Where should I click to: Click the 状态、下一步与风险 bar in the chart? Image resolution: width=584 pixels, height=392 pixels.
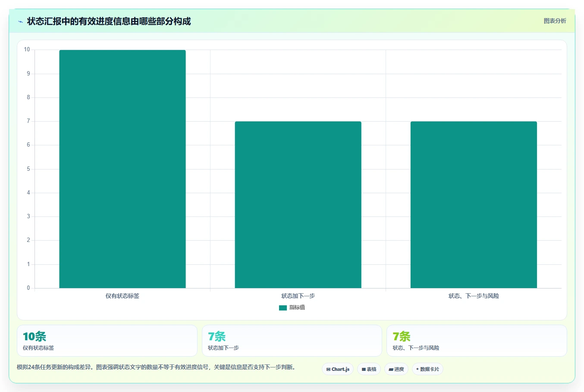[x=474, y=205]
